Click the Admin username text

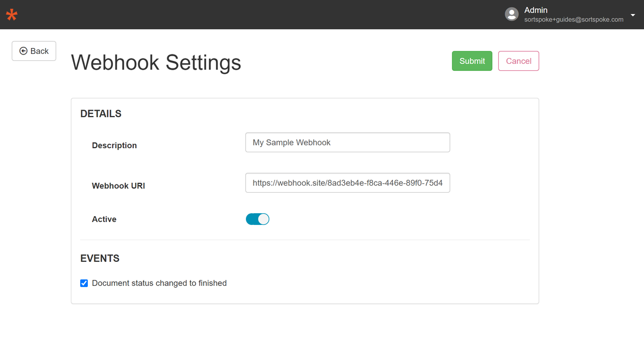(x=536, y=10)
